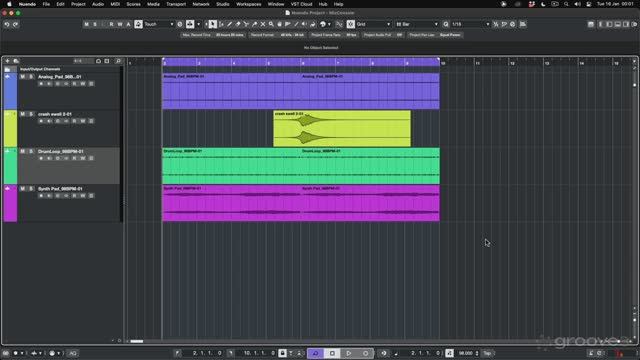Click the Record Format info field
640x360 pixels.
[277, 35]
